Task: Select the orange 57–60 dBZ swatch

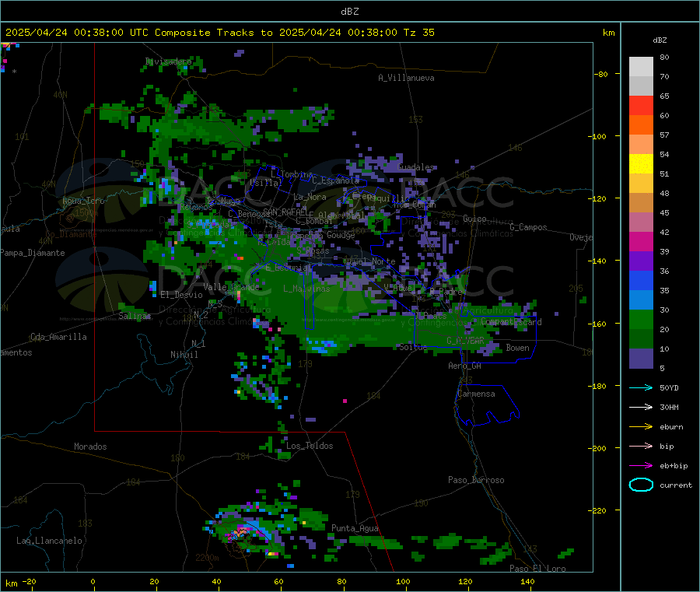Action: click(x=641, y=125)
